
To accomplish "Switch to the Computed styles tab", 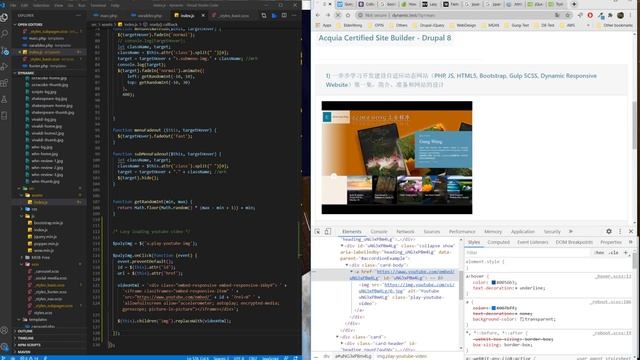I will point(498,242).
